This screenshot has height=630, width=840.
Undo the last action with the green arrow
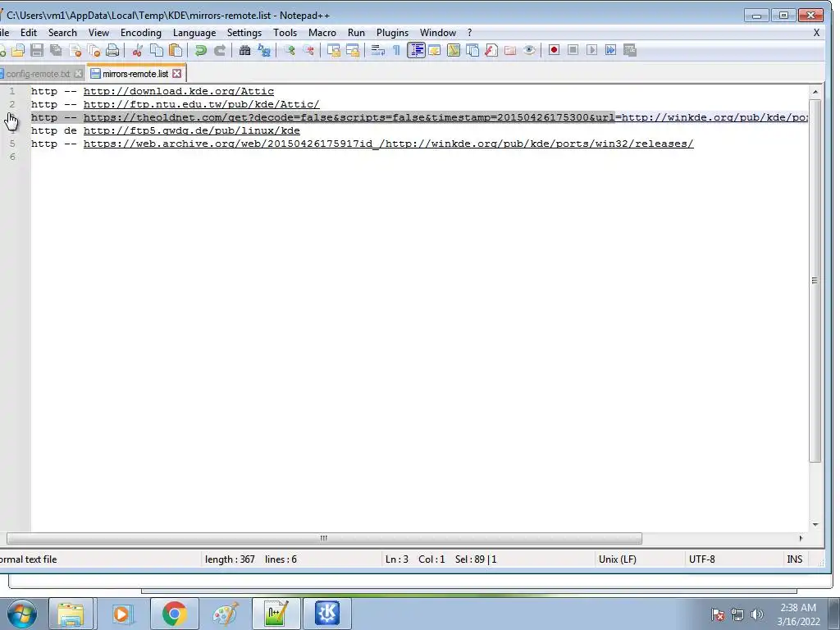tap(201, 50)
